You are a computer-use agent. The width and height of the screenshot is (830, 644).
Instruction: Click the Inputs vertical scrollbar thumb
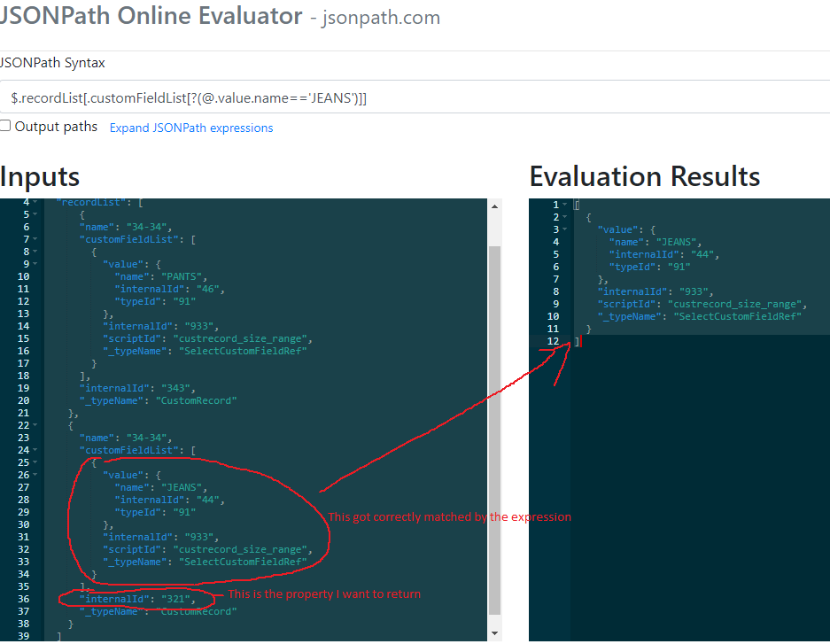coord(494,430)
